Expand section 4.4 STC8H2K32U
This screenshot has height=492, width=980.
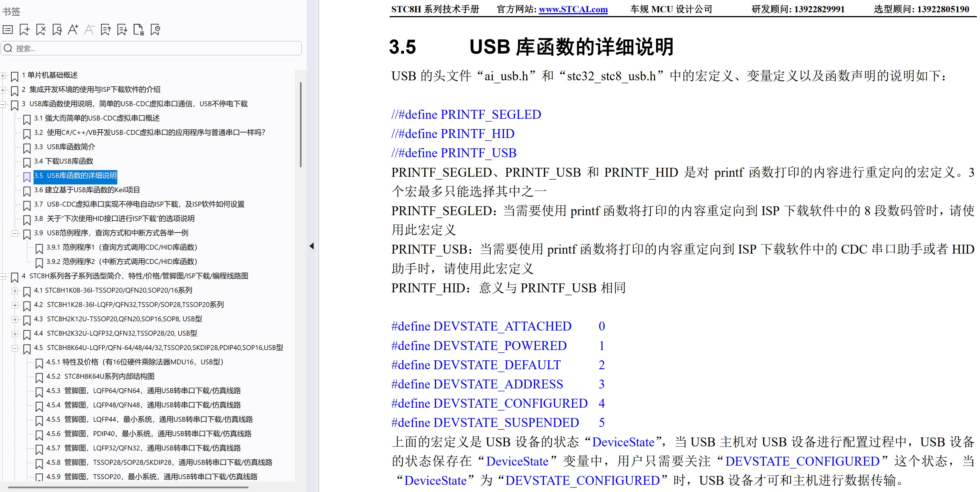[15, 334]
